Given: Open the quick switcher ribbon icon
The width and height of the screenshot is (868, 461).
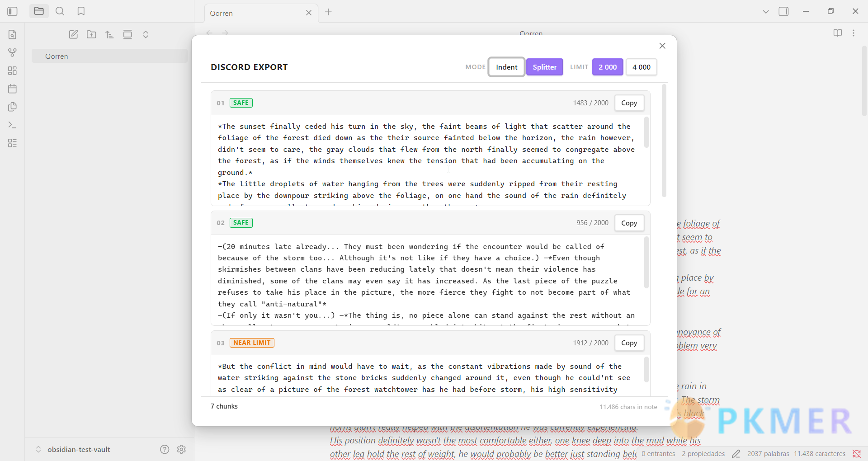Looking at the screenshot, I should coord(12,34).
